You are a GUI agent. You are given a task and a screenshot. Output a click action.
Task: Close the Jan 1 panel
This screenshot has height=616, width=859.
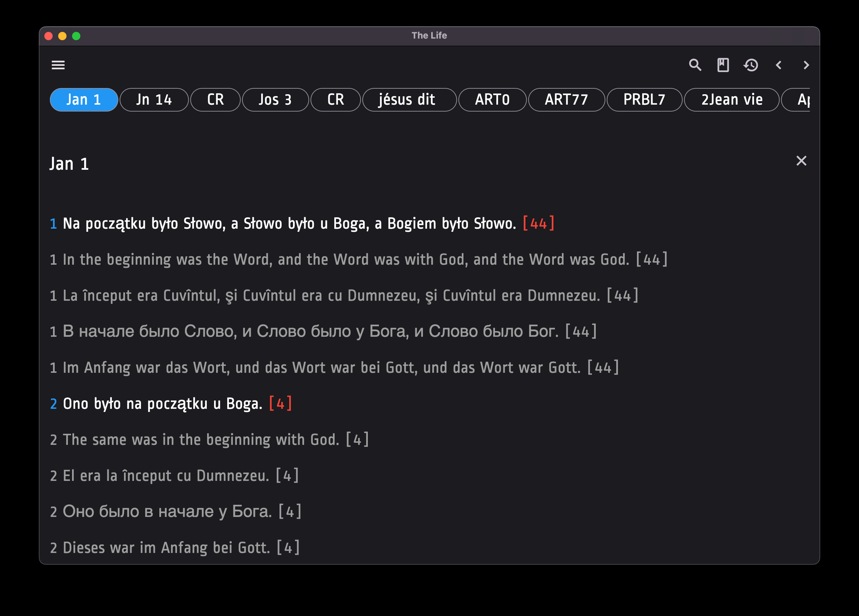coord(801,161)
